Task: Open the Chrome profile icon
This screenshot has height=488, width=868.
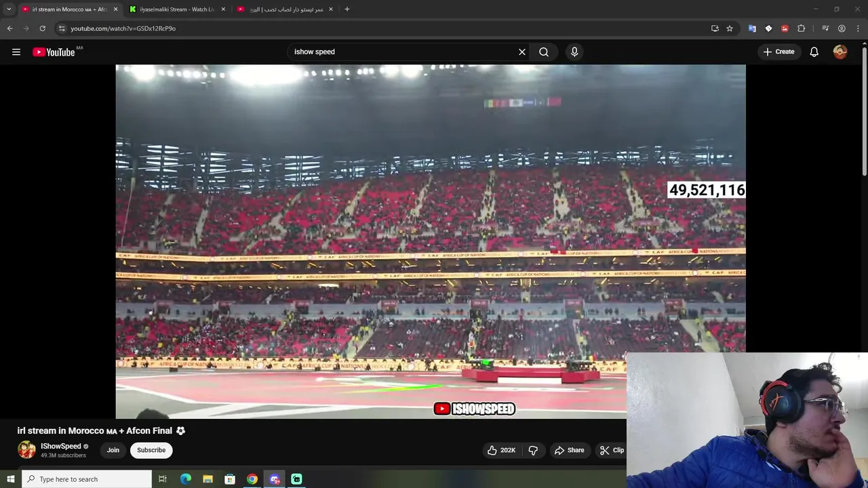Action: [x=842, y=28]
